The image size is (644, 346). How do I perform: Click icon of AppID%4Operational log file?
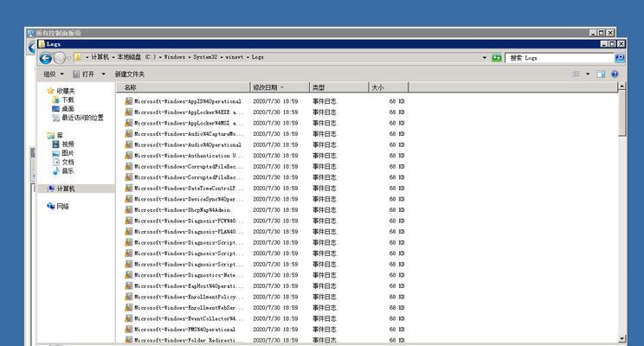[x=129, y=101]
